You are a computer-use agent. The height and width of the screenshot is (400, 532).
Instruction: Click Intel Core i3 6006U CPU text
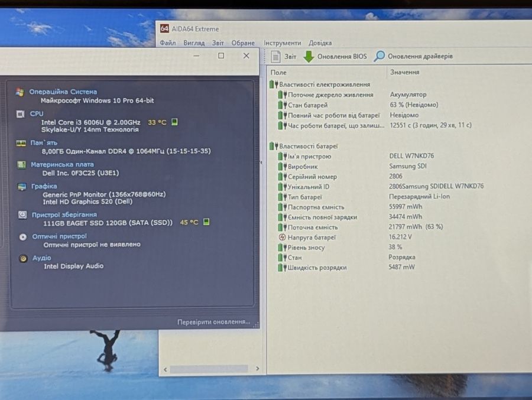pyautogui.click(x=90, y=122)
